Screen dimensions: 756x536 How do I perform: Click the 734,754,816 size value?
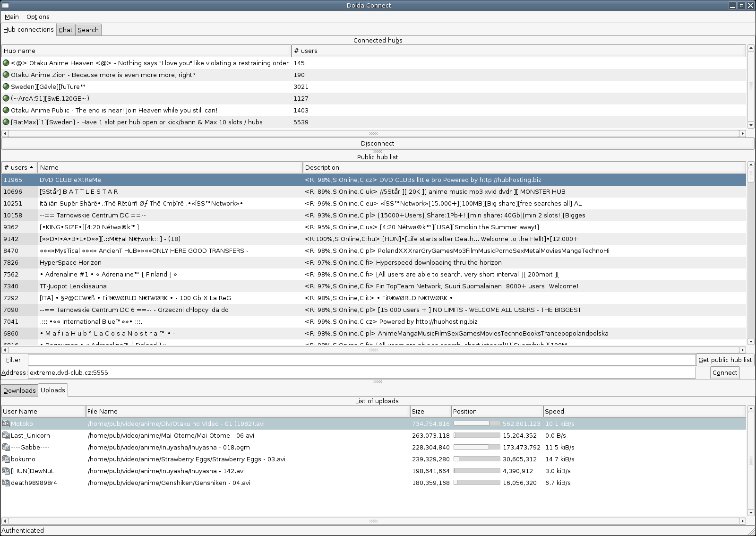click(430, 424)
